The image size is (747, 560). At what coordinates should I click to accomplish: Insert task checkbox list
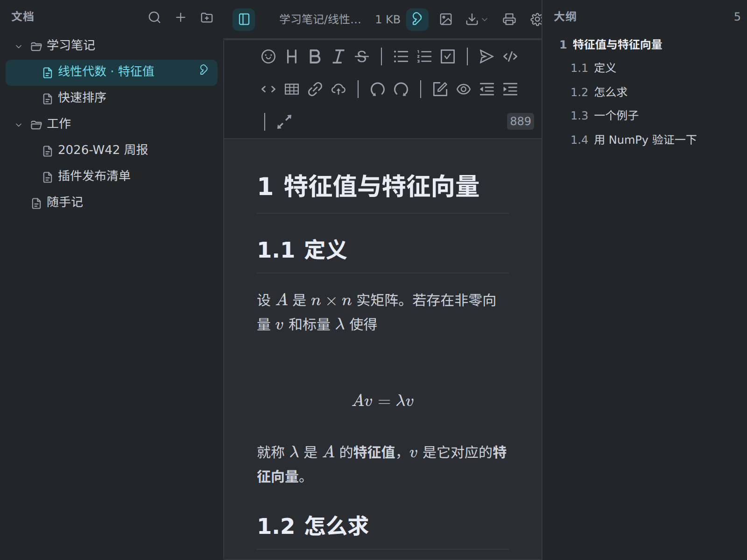coord(448,56)
